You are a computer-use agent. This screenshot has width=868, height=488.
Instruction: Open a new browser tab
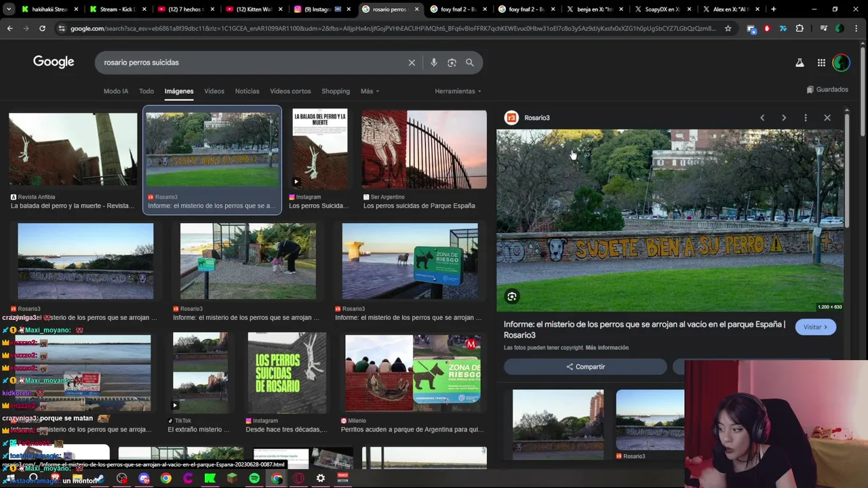point(774,9)
